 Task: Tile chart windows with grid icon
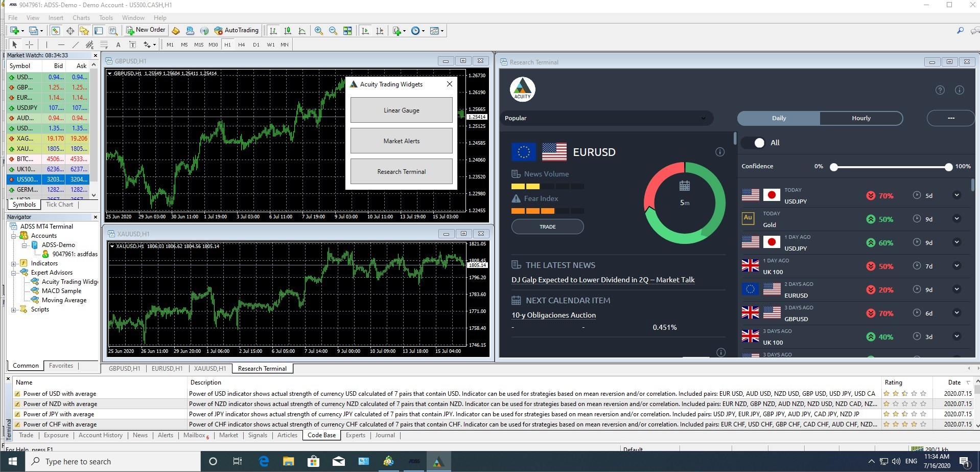[x=347, y=31]
